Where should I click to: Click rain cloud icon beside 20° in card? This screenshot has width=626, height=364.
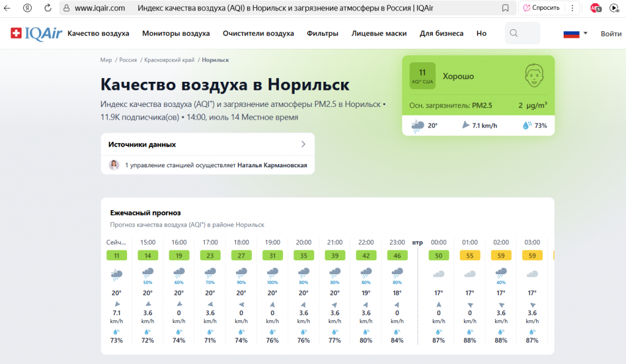(418, 126)
